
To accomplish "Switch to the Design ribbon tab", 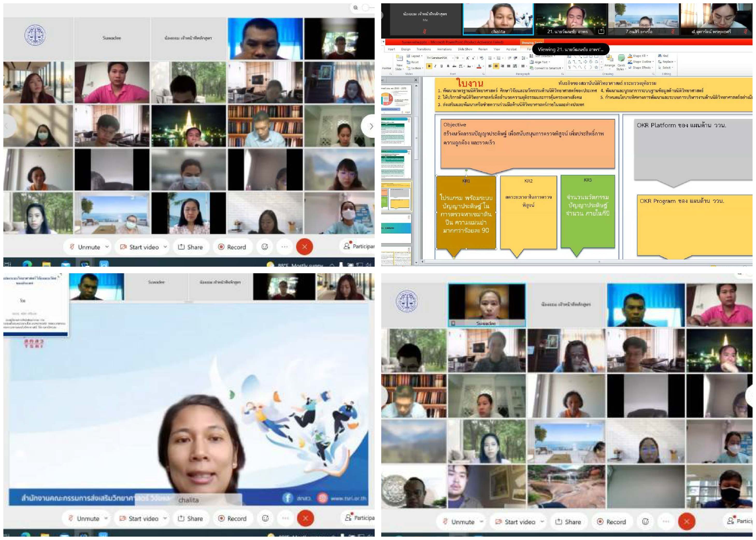I will pos(406,49).
